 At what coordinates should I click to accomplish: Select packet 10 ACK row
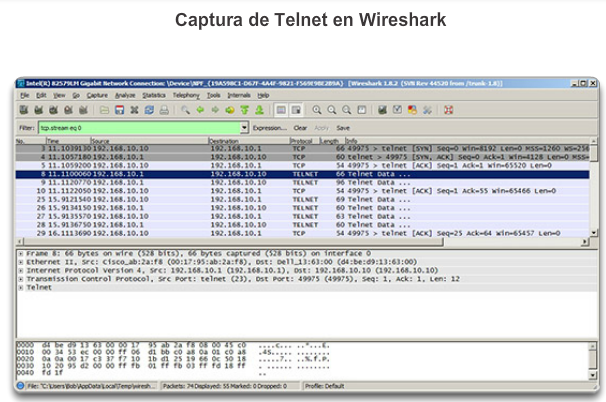click(302, 191)
